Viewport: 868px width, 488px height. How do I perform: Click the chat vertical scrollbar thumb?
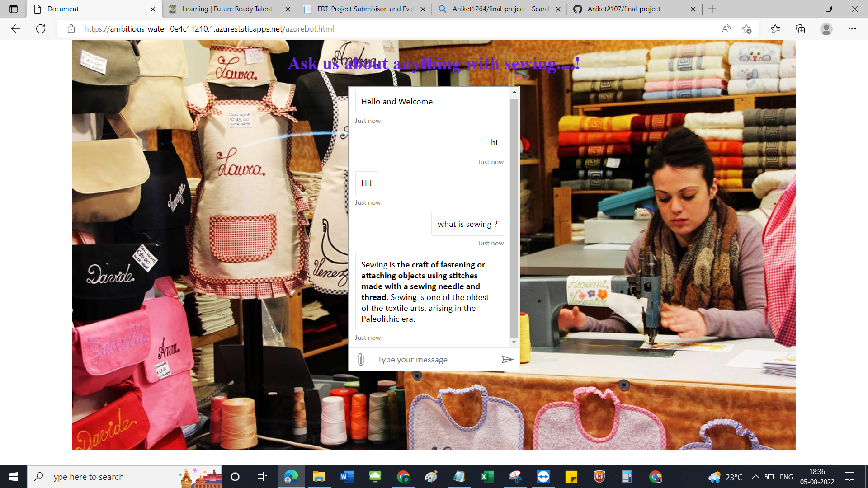(514, 218)
